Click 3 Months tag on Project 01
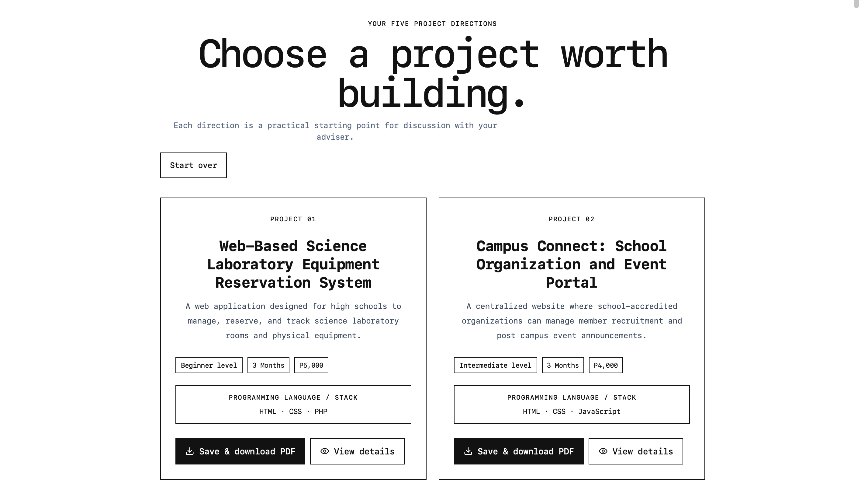The image size is (868, 487). coord(268,365)
